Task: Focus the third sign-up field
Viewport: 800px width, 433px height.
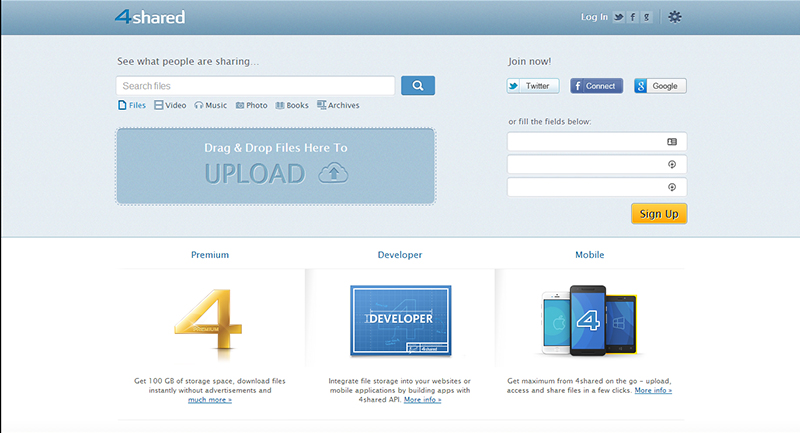Action: coord(597,187)
